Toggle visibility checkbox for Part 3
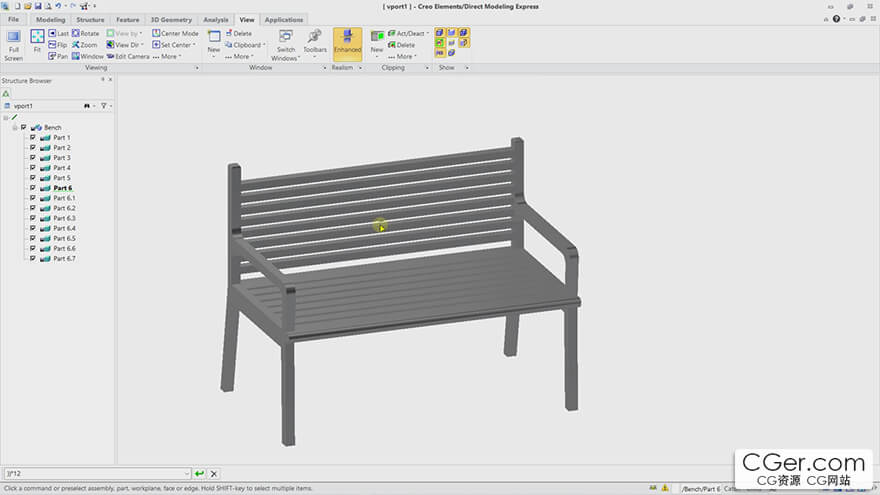This screenshot has height=495, width=880. coord(33,158)
